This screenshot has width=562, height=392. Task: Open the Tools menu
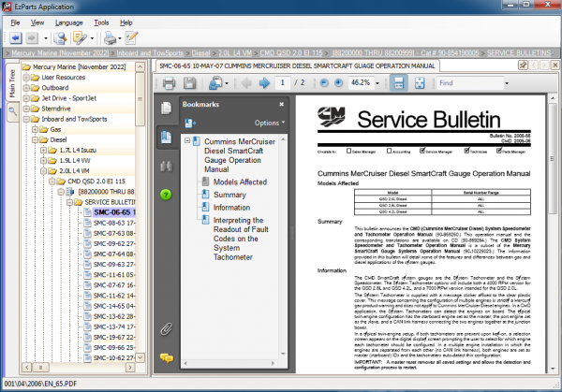pos(100,21)
